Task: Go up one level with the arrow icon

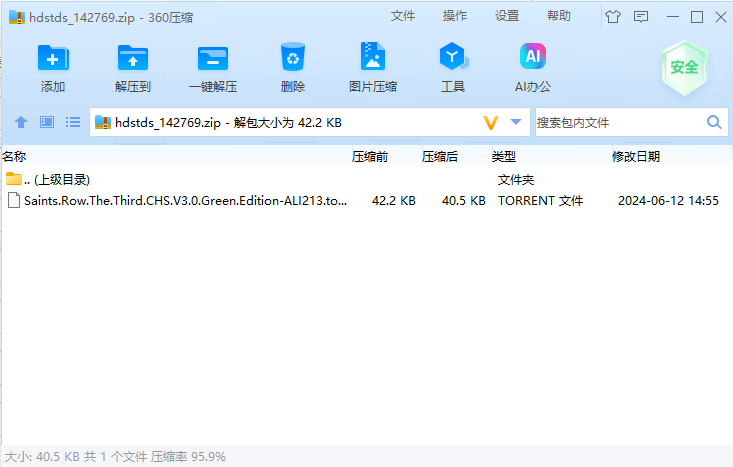Action: [x=21, y=122]
